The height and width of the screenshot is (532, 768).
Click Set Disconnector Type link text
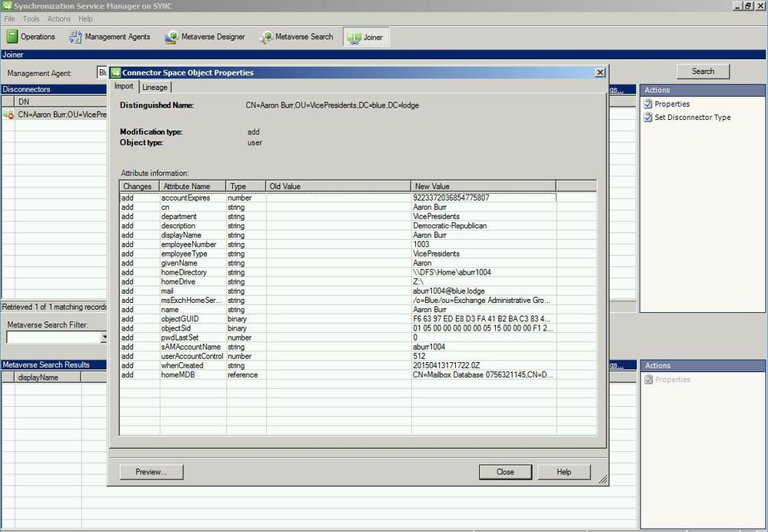[x=693, y=117]
